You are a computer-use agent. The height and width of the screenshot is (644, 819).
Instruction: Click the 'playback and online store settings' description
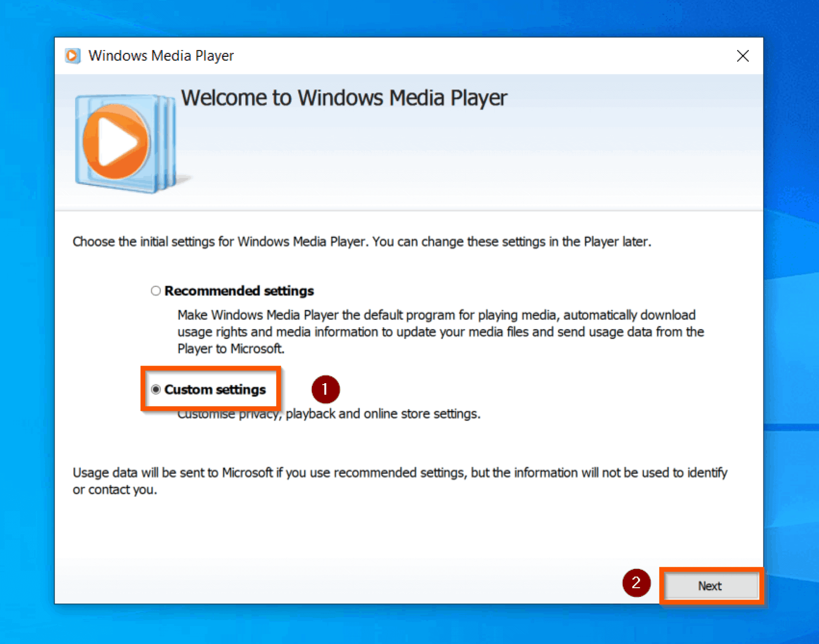(329, 414)
